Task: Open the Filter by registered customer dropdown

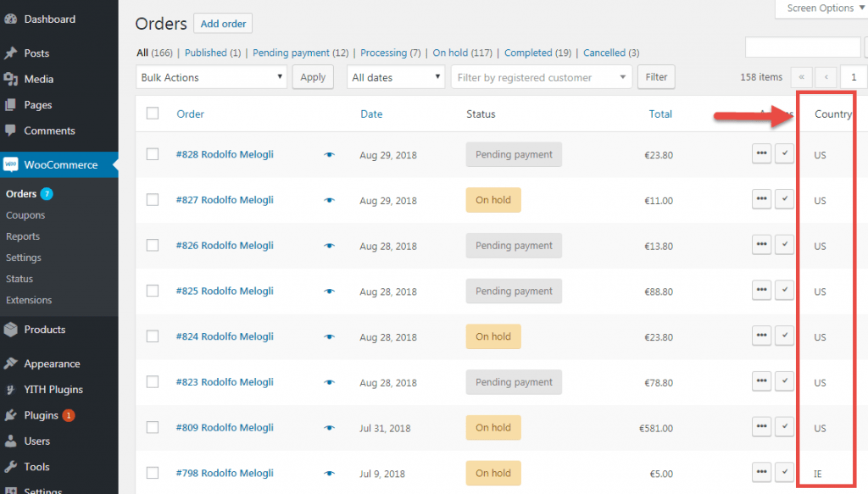Action: pos(541,76)
